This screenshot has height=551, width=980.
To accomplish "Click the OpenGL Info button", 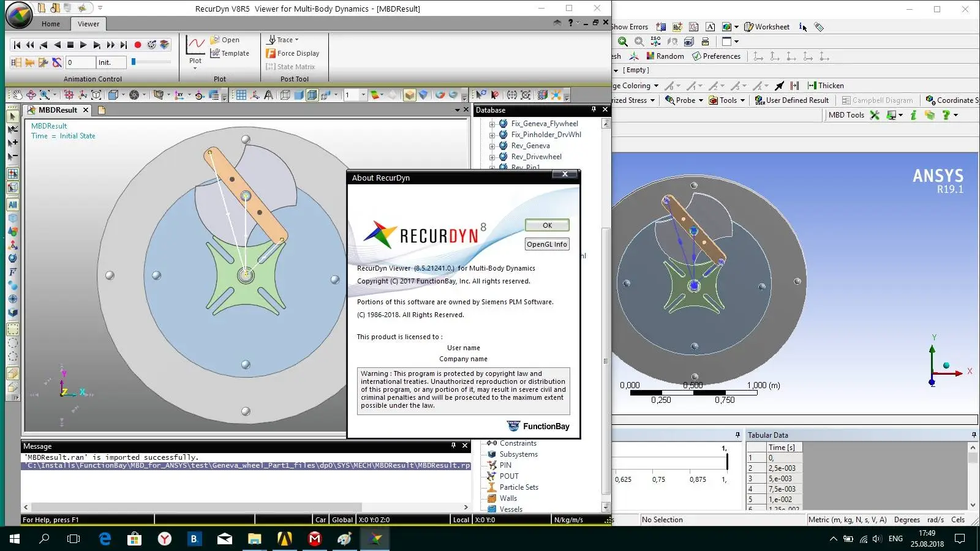I will click(547, 244).
